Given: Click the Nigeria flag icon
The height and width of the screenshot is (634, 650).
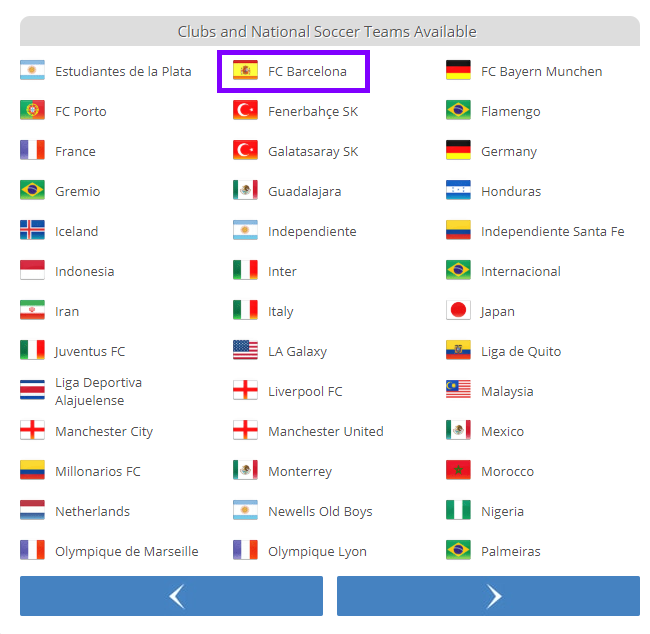Looking at the screenshot, I should click(x=458, y=510).
